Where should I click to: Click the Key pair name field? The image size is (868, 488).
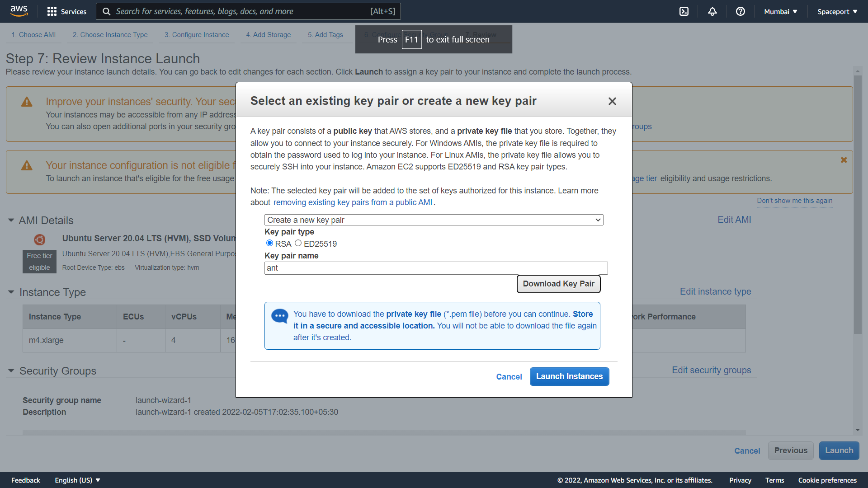[x=436, y=268]
